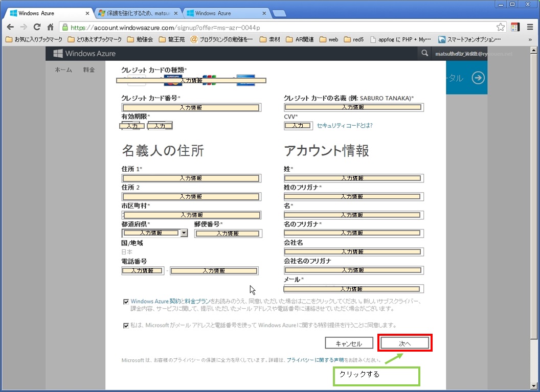Reload the page with the refresh icon
Viewport: 540px width, 392px height.
(37, 27)
